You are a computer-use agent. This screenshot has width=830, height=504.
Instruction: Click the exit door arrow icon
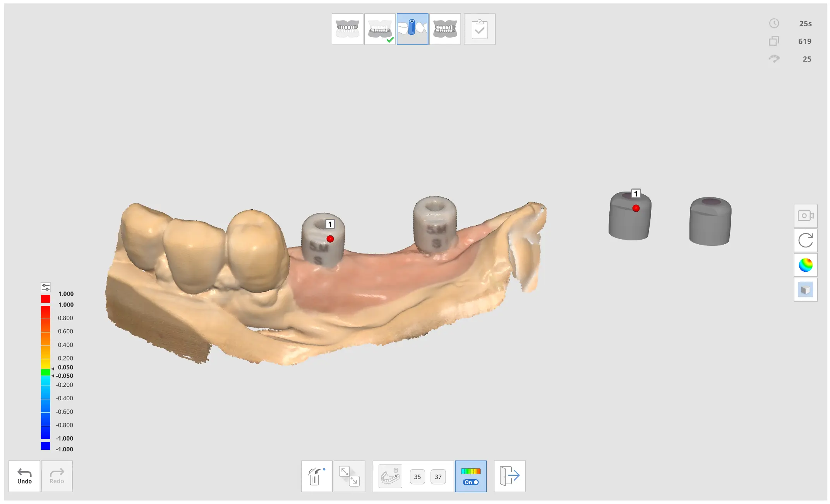[x=509, y=476]
